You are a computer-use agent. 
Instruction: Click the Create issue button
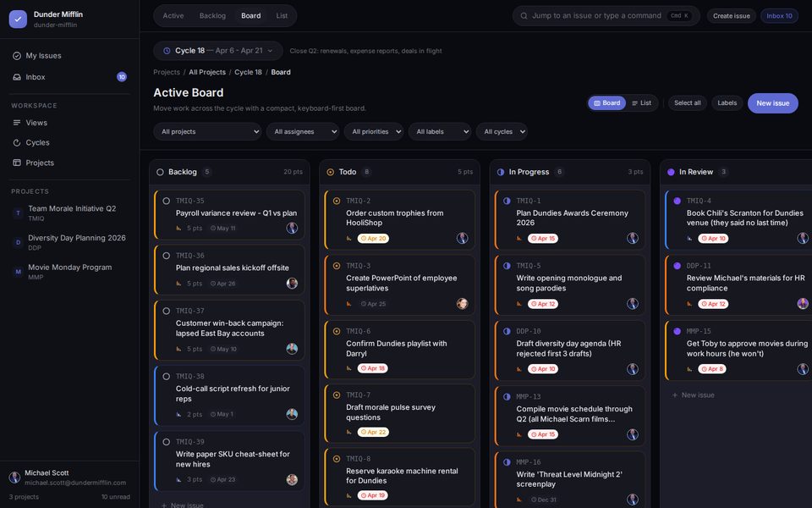731,15
